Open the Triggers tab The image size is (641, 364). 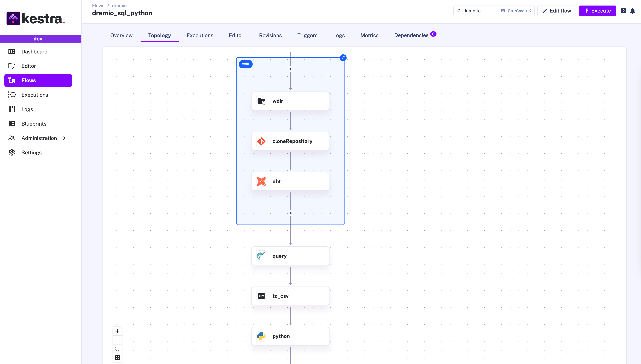(307, 35)
